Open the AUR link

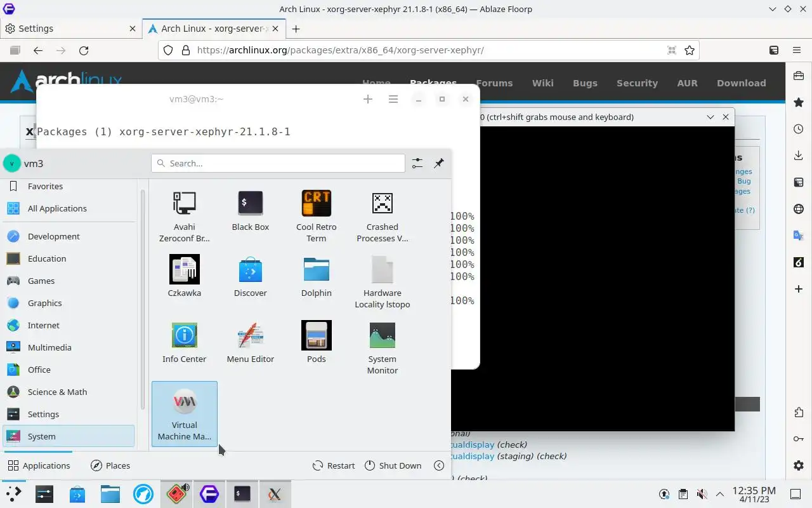(x=687, y=83)
